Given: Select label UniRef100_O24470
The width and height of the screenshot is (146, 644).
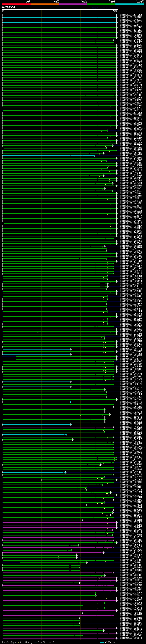Looking at the screenshot, I should pos(131,25).
